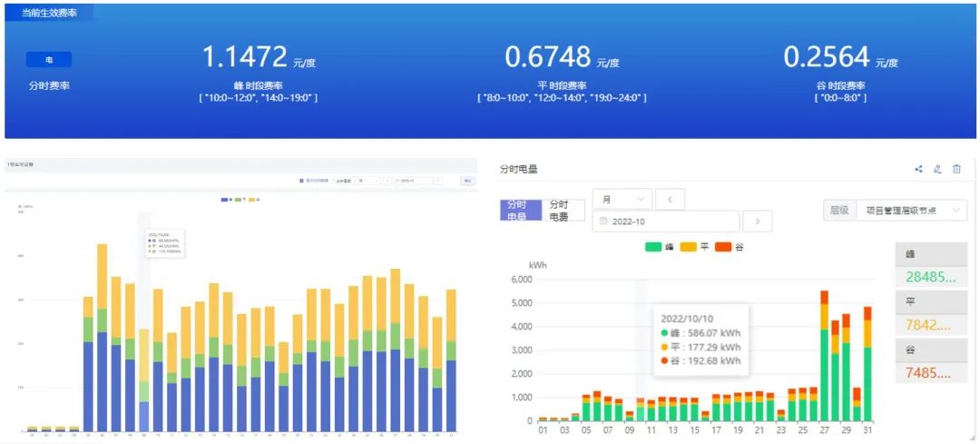Go to next month with right arrow
This screenshot has width=980, height=444.
point(757,221)
